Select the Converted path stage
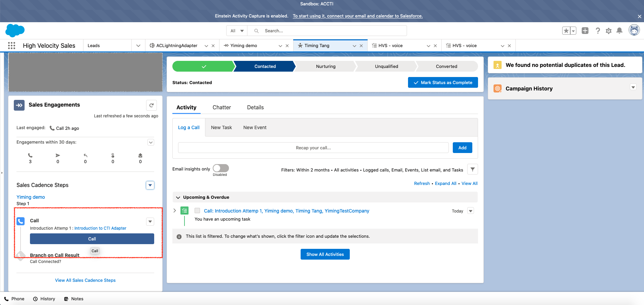This screenshot has height=305, width=644. (x=447, y=66)
